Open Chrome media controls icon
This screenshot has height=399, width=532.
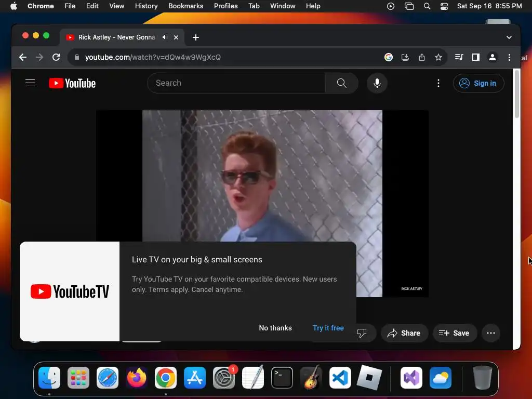[x=459, y=57]
